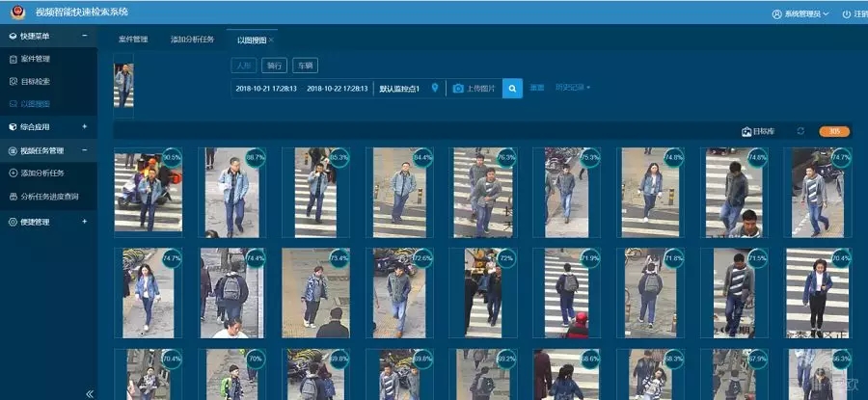Collapse the 视频任务管理 section with its minus
This screenshot has width=868, height=400.
click(85, 150)
